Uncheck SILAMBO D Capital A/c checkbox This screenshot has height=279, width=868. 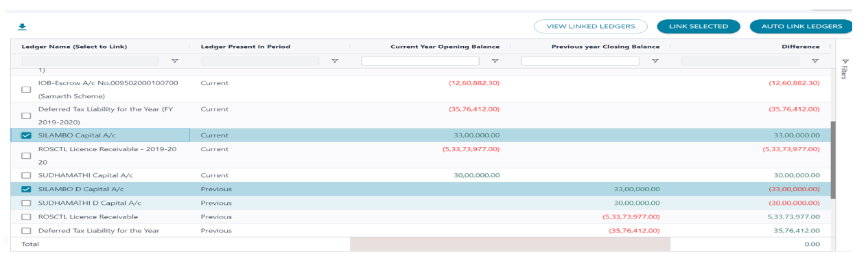[26, 189]
